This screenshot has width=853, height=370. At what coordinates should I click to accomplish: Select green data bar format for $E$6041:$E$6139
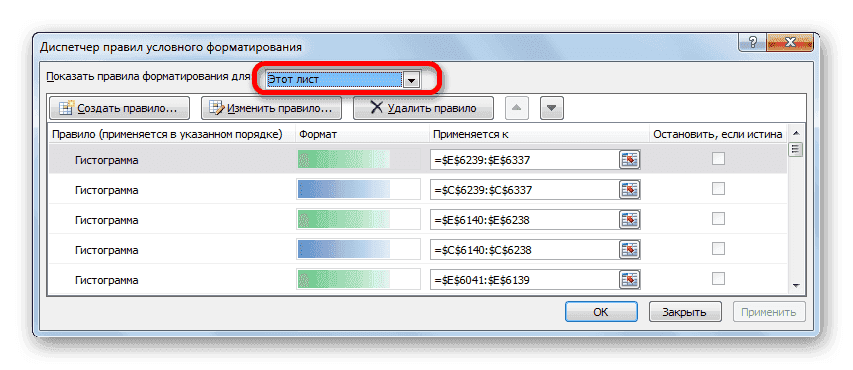point(358,280)
